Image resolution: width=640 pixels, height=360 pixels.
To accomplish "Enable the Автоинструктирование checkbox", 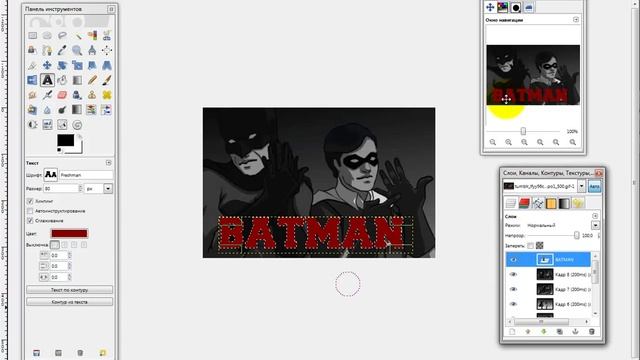I will pos(30,211).
